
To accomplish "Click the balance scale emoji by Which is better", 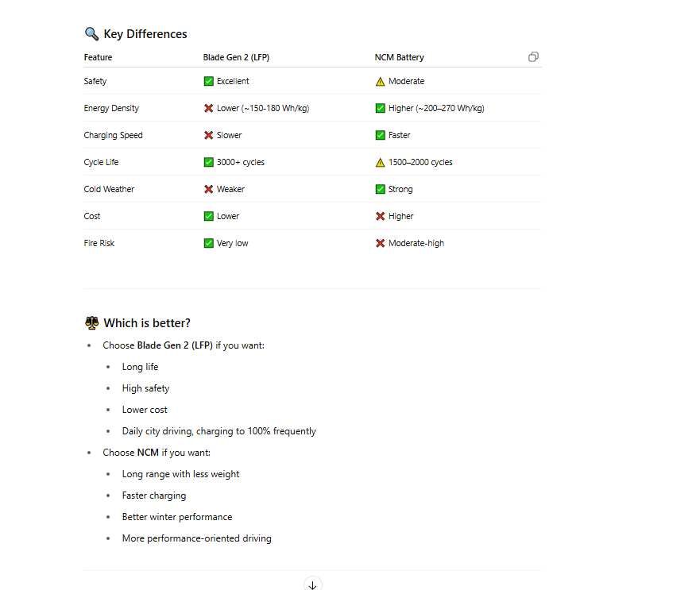I will [91, 323].
